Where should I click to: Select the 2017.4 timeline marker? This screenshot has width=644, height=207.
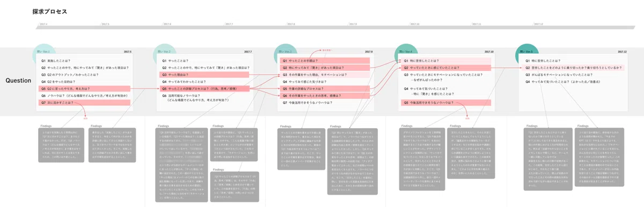pos(44,24)
